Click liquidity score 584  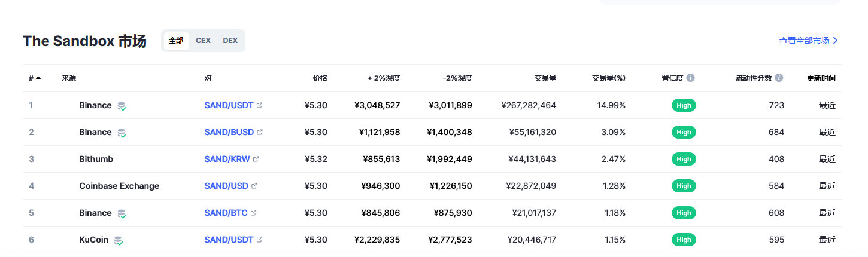[x=776, y=186]
